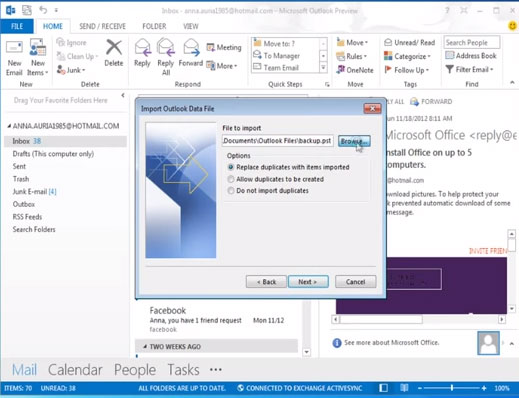Select 'Move to: ?' quick step
This screenshot has height=398, width=519.
coord(285,43)
